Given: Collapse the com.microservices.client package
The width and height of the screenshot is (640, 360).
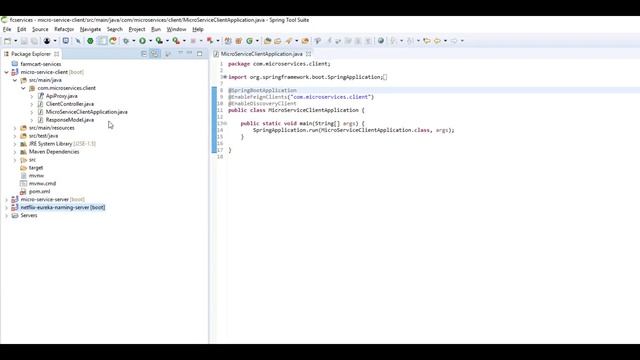Looking at the screenshot, I should (x=23, y=88).
